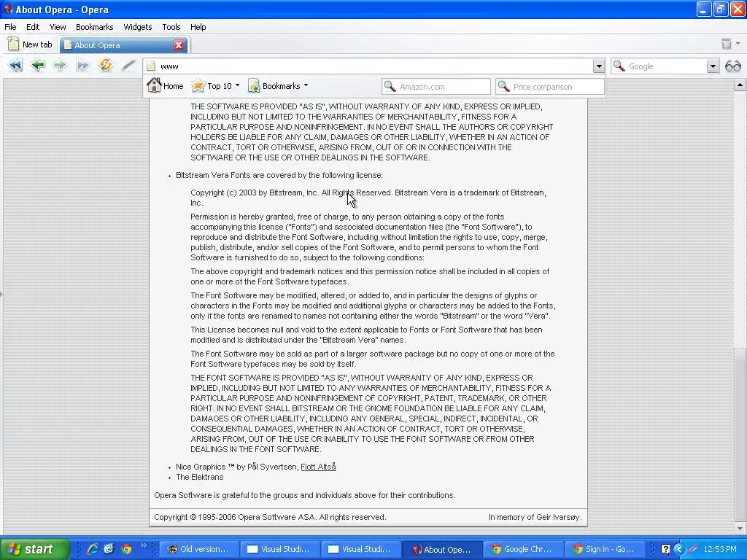The width and height of the screenshot is (747, 560).
Task: Switch to first Visual Studio taskbar window
Action: tap(279, 549)
